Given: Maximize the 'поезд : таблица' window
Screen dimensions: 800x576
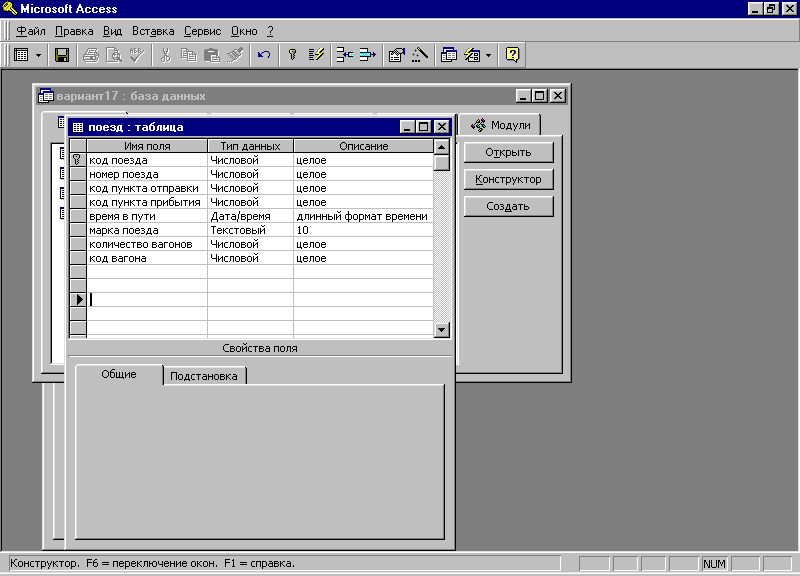Looking at the screenshot, I should 424,127.
